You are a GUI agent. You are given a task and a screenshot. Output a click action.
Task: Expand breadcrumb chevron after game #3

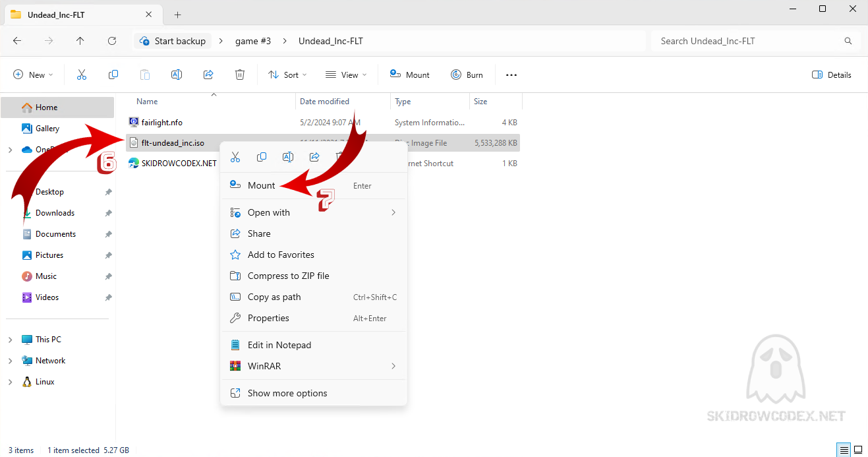285,41
